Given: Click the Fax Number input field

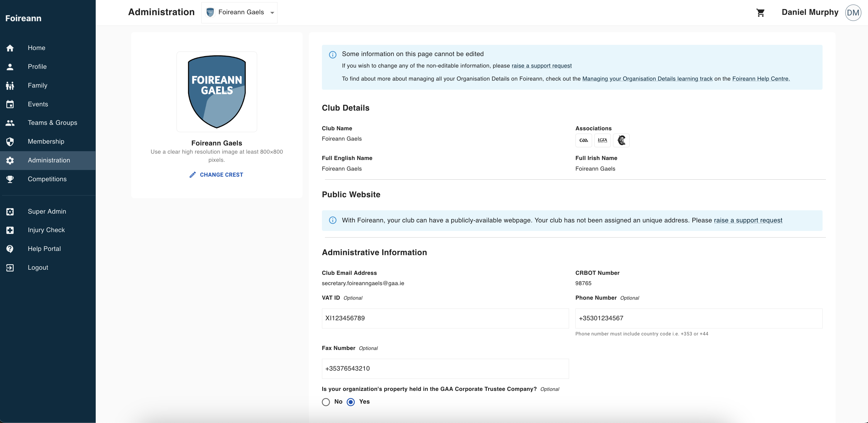Looking at the screenshot, I should click(x=445, y=369).
